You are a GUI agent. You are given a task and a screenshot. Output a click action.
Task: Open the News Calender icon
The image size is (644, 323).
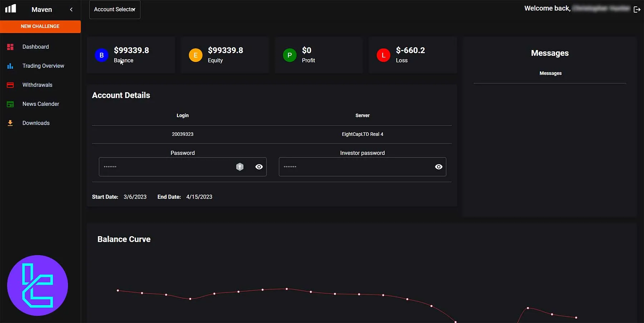pyautogui.click(x=10, y=104)
